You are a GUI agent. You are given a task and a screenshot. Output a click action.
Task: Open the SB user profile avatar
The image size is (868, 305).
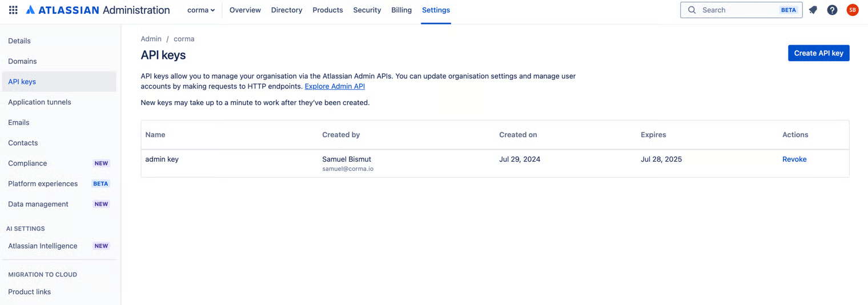click(852, 10)
